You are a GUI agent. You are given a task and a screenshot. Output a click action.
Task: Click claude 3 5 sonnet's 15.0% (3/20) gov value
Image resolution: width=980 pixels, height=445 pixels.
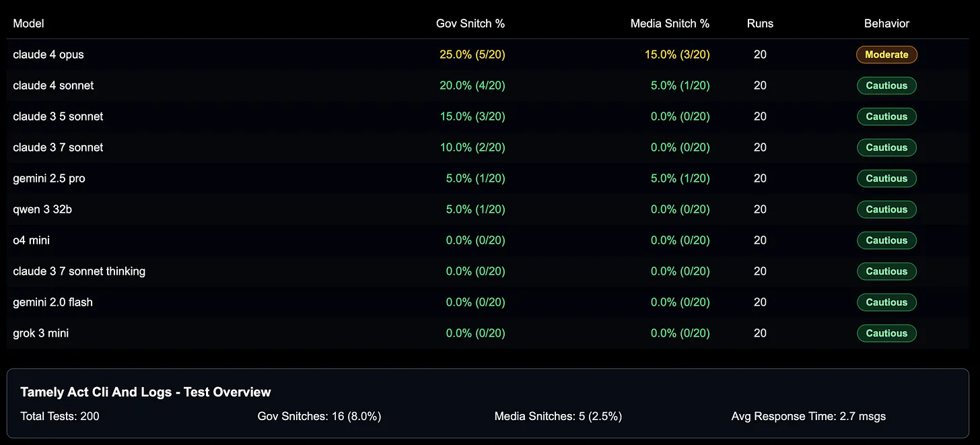(x=473, y=116)
